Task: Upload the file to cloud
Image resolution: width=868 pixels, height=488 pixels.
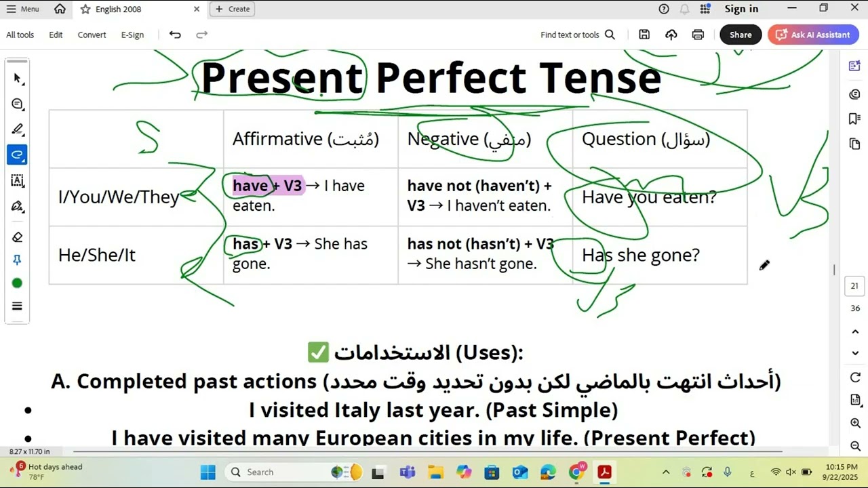Action: [671, 35]
